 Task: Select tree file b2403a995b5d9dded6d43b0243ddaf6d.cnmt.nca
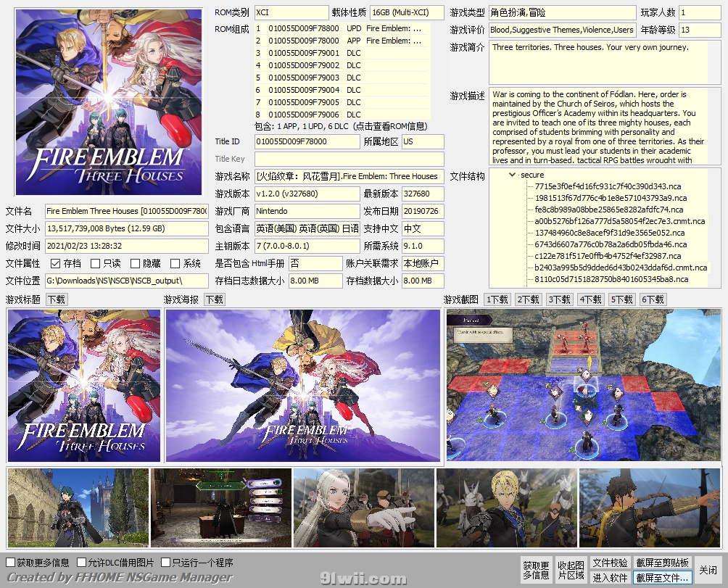coord(621,268)
